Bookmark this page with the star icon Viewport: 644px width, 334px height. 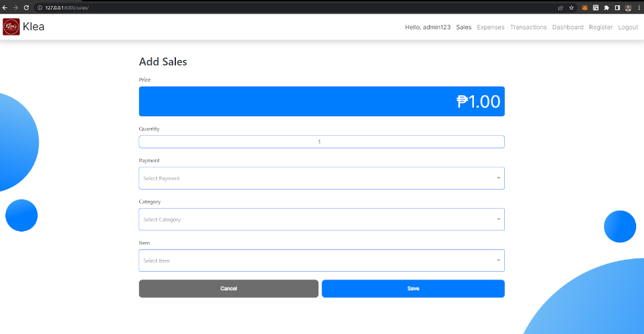[x=571, y=8]
